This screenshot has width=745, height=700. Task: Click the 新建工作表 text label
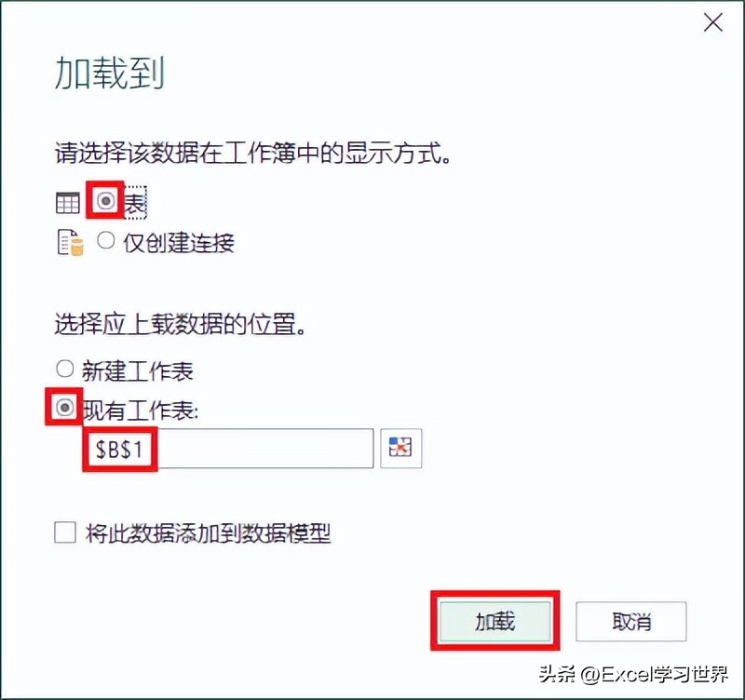coord(138,370)
